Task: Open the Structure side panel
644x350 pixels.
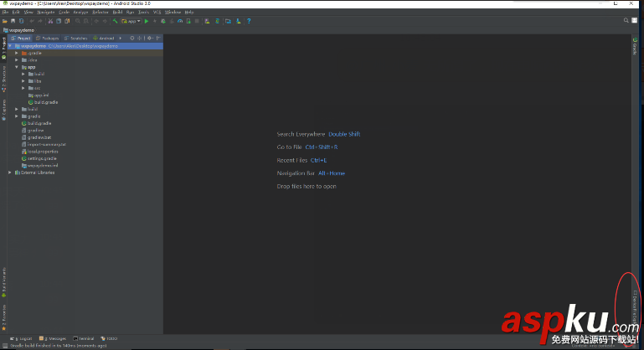Action: [x=4, y=79]
